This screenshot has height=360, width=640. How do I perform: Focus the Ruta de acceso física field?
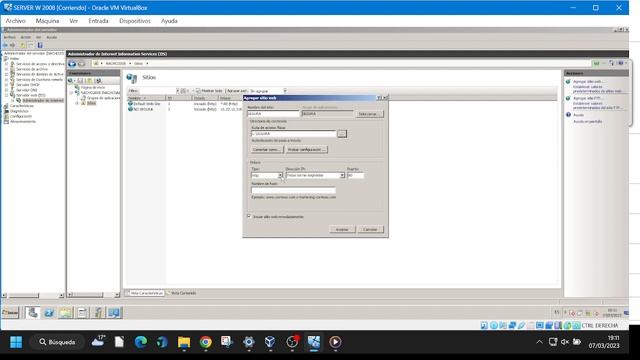[293, 133]
